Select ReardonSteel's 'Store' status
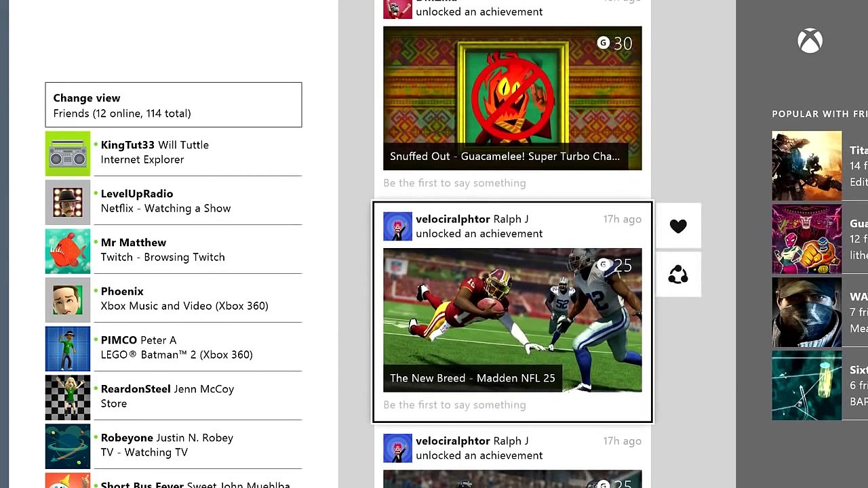The image size is (868, 488). 114,404
